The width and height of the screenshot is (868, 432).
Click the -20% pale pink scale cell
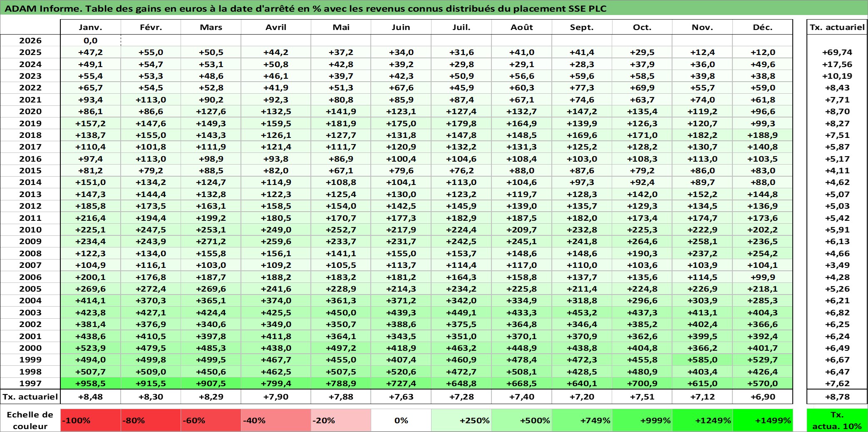tap(341, 420)
